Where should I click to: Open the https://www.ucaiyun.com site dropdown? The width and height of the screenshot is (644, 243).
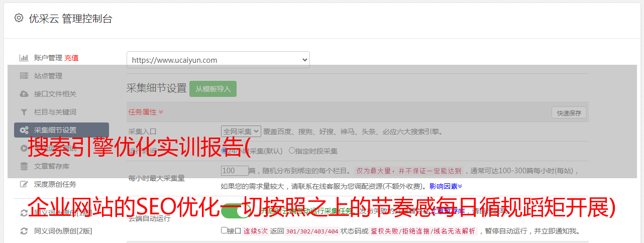(218, 60)
